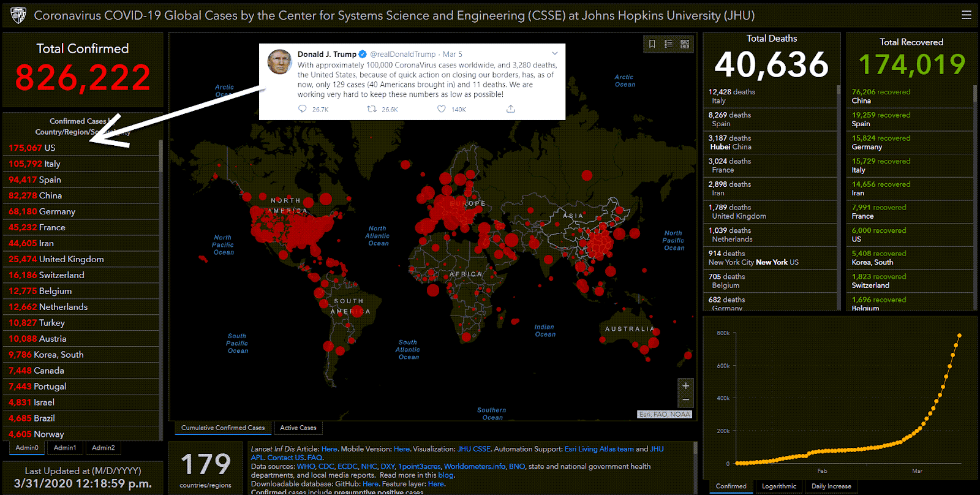Open the Worldometers.info data source link

[x=475, y=466]
